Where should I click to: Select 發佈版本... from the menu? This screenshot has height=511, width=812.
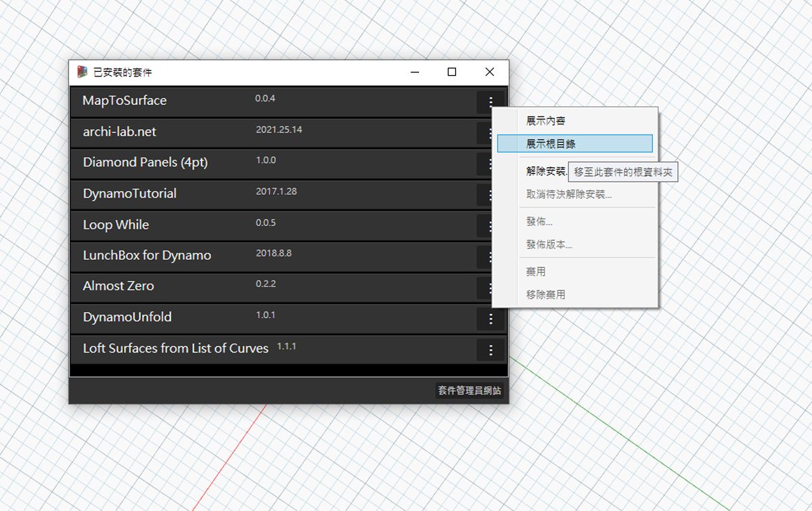point(549,244)
